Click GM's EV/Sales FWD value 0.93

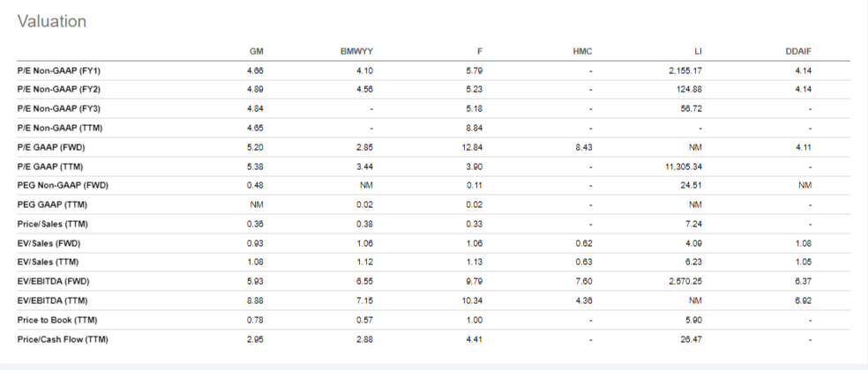pos(255,243)
